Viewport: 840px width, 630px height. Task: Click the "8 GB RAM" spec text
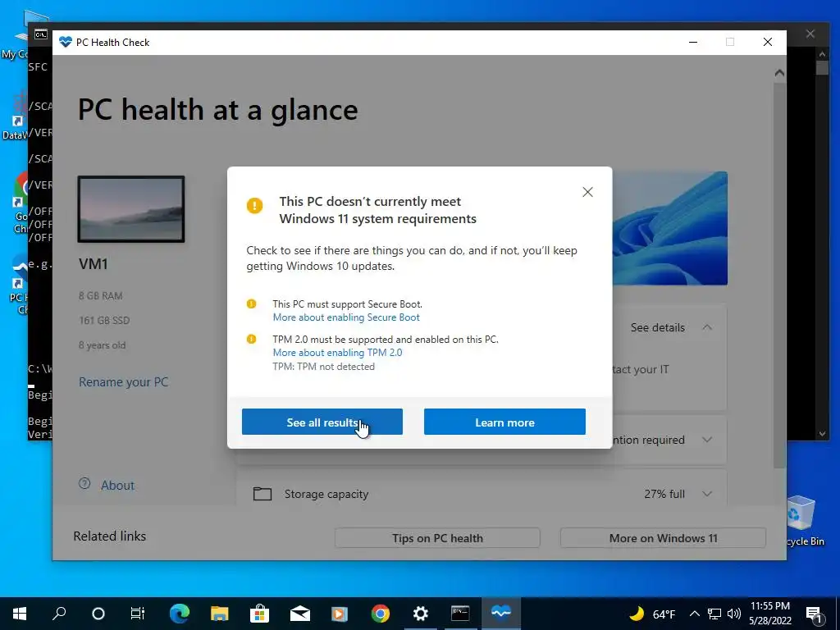pyautogui.click(x=101, y=295)
